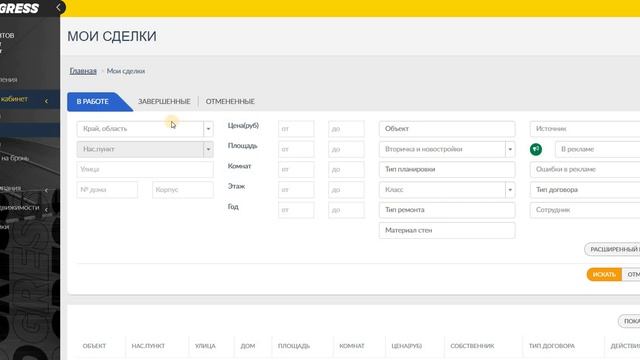Expand the кабинет sidebar menu chevron
This screenshot has height=360, width=640.
coord(46,101)
